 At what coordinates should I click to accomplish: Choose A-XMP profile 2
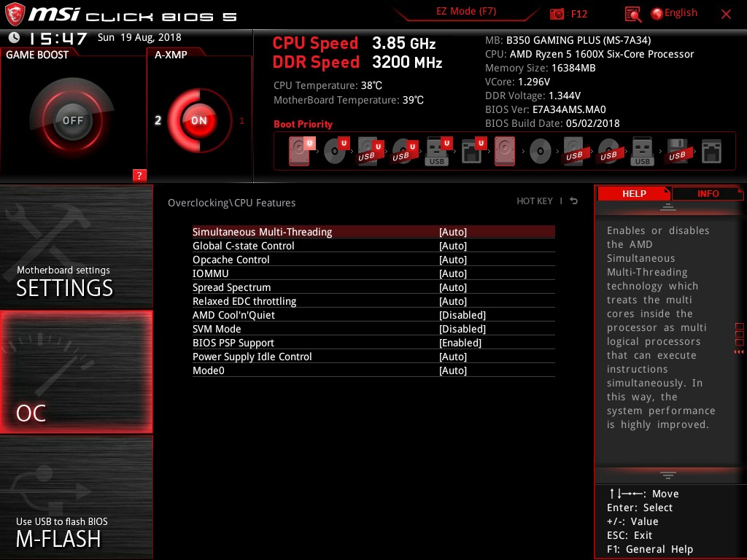pyautogui.click(x=158, y=120)
